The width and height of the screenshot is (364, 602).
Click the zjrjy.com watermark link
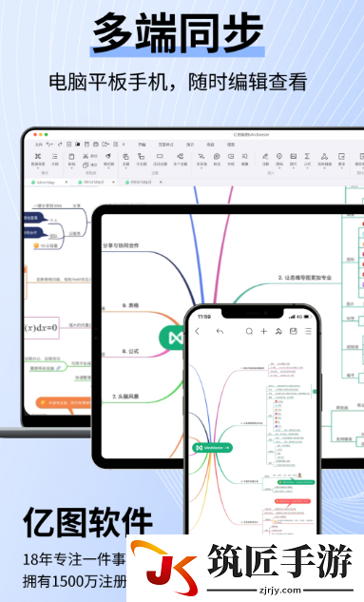(x=280, y=590)
